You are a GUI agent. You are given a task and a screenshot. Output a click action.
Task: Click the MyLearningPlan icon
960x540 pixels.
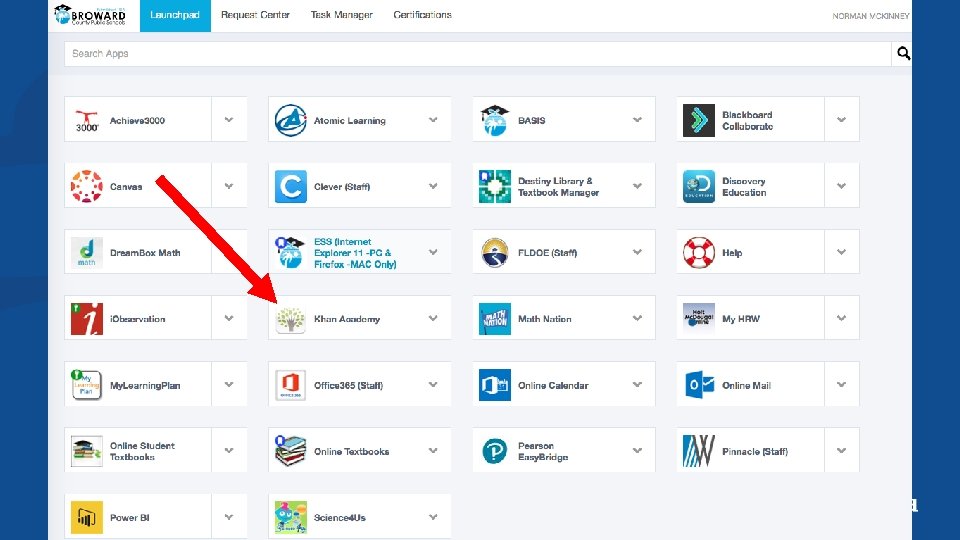pos(86,385)
